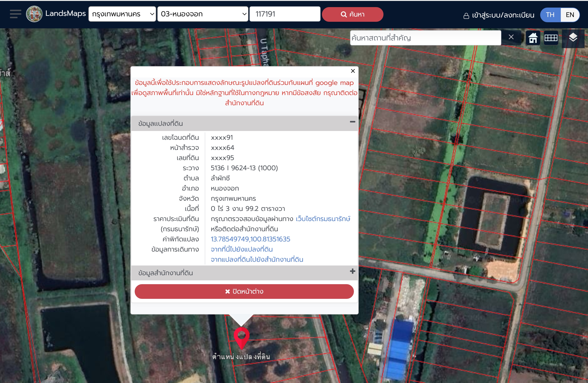Open the province dropdown กรุงเทพมหานคร
The width and height of the screenshot is (588, 383).
tap(122, 14)
